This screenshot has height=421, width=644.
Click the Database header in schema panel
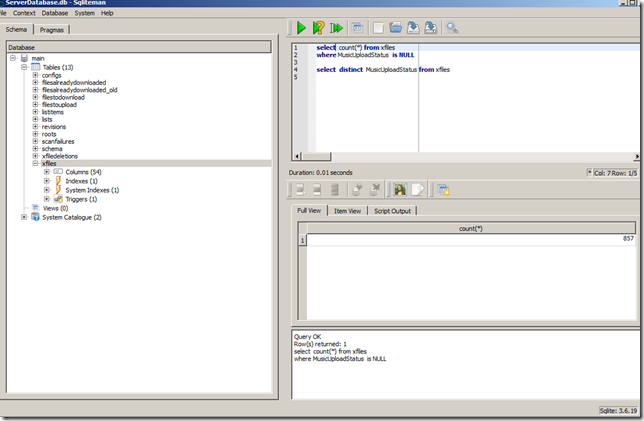[x=139, y=47]
